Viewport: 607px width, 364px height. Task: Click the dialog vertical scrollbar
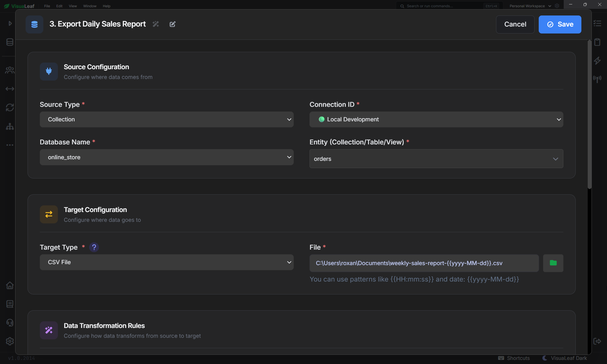(x=589, y=114)
